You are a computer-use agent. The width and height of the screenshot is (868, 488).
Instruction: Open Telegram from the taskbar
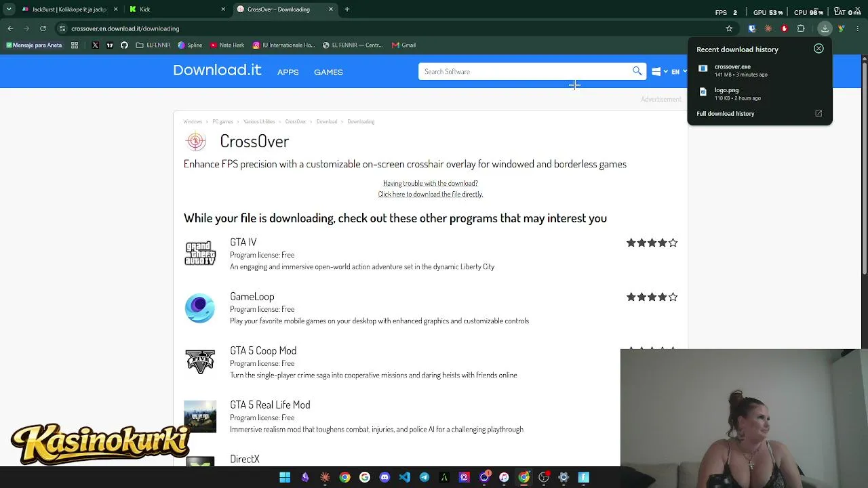click(425, 477)
